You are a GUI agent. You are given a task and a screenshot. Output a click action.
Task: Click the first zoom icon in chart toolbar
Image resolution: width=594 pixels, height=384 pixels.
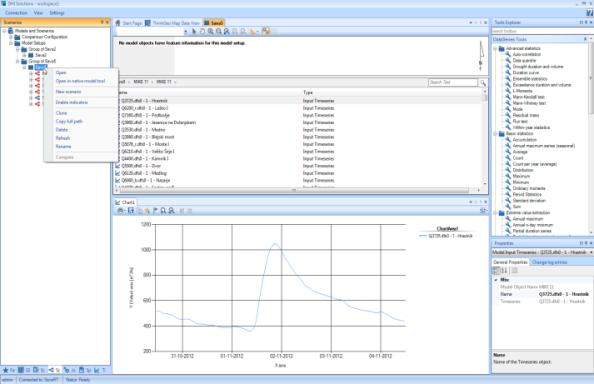coord(163,211)
